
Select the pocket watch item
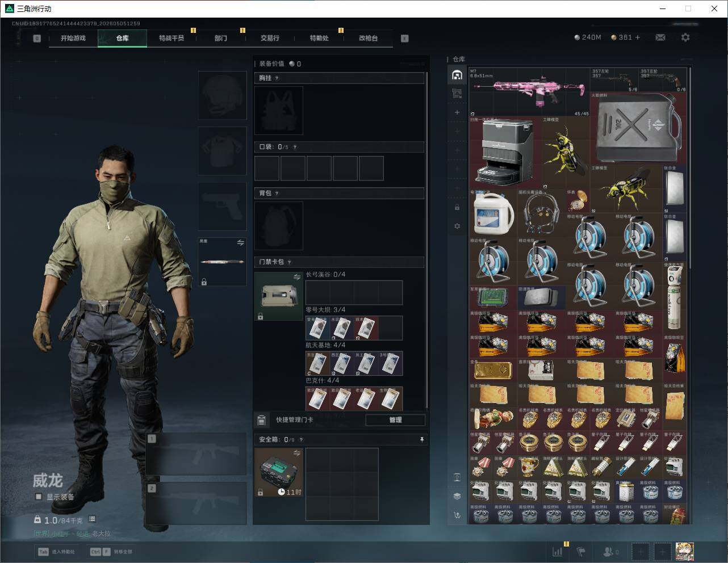pyautogui.click(x=578, y=200)
